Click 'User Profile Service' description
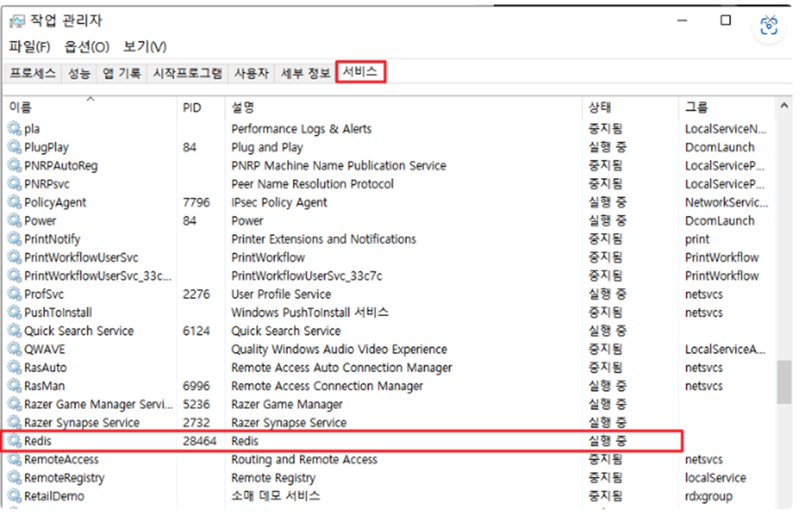 pos(281,294)
